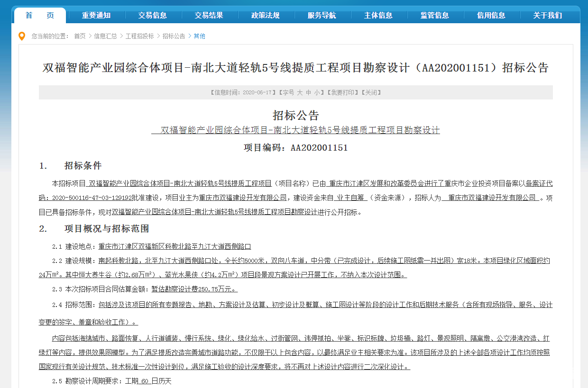Click the 内容包括海绵城市 paragraph line
The image size is (588, 388).
pos(294,353)
